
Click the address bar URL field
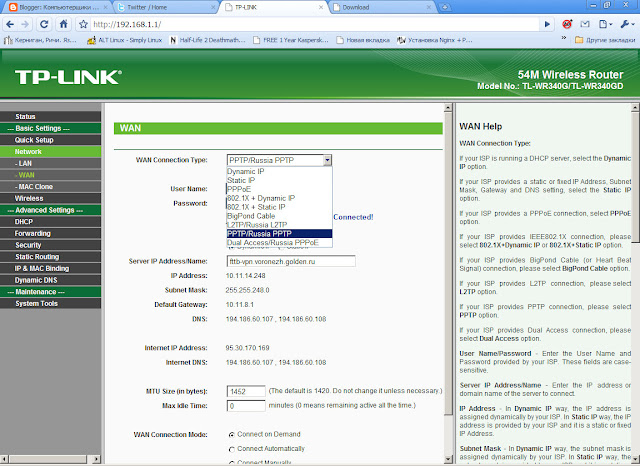point(314,24)
